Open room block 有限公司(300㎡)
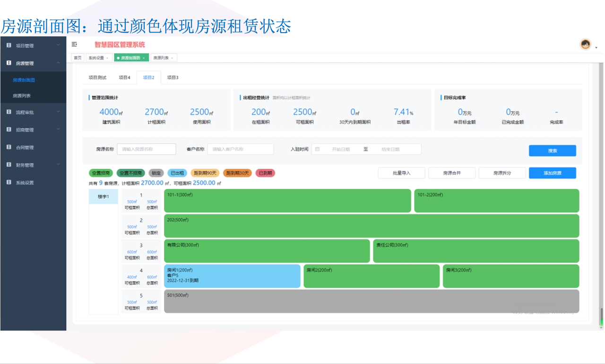605x364 pixels. [x=267, y=251]
